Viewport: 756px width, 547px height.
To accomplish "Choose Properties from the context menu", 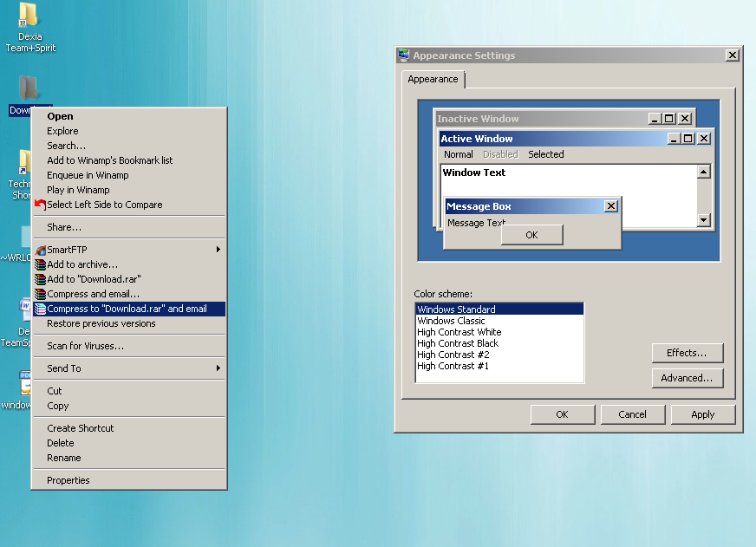I will [x=68, y=480].
